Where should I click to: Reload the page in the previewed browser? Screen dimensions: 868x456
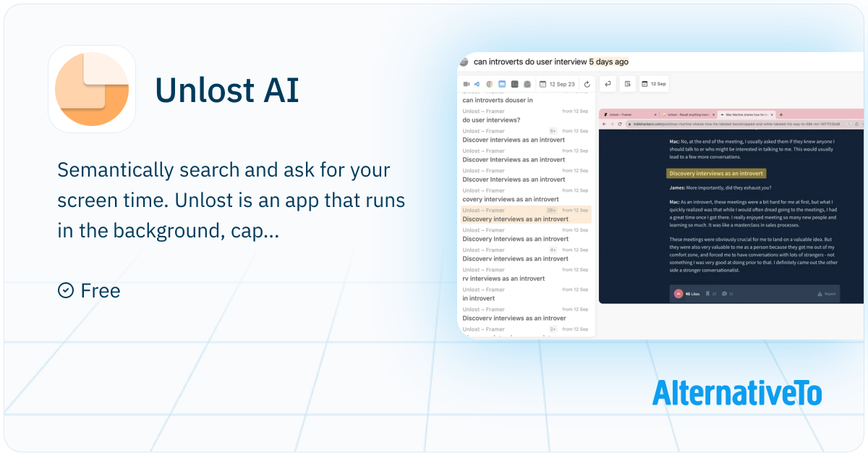[x=620, y=124]
